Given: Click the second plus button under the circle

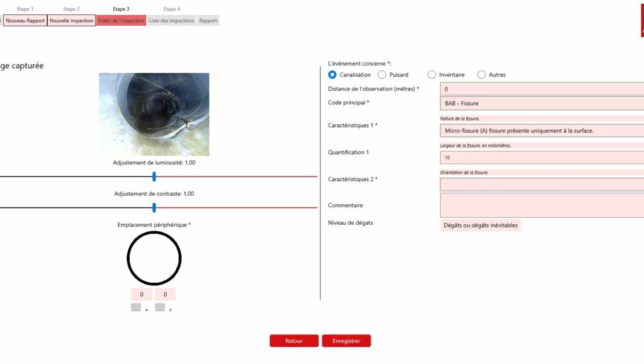Looking at the screenshot, I should tap(170, 310).
